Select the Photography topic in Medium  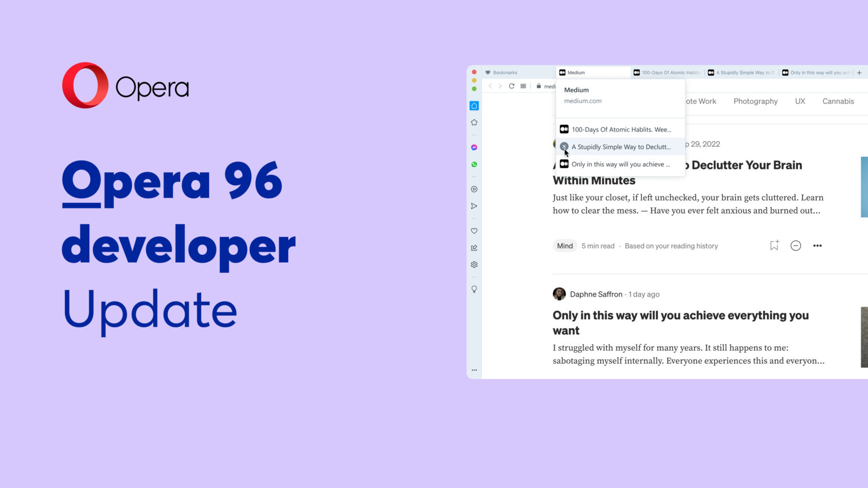click(x=756, y=101)
